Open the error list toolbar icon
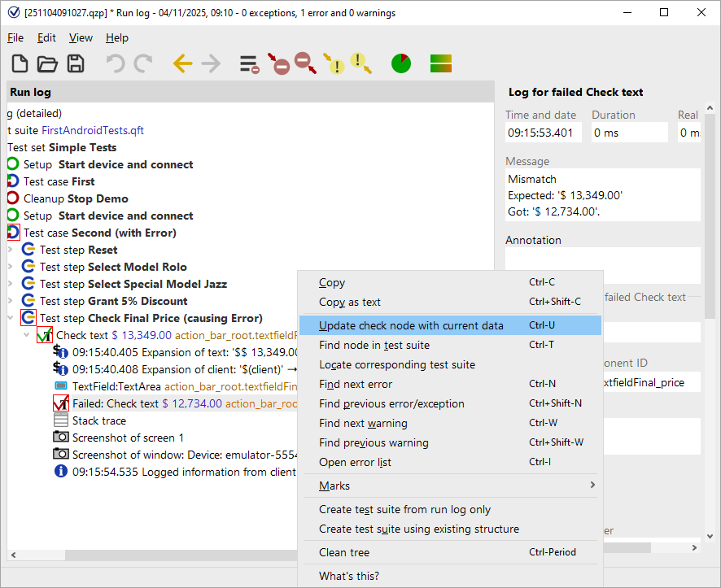 (249, 64)
